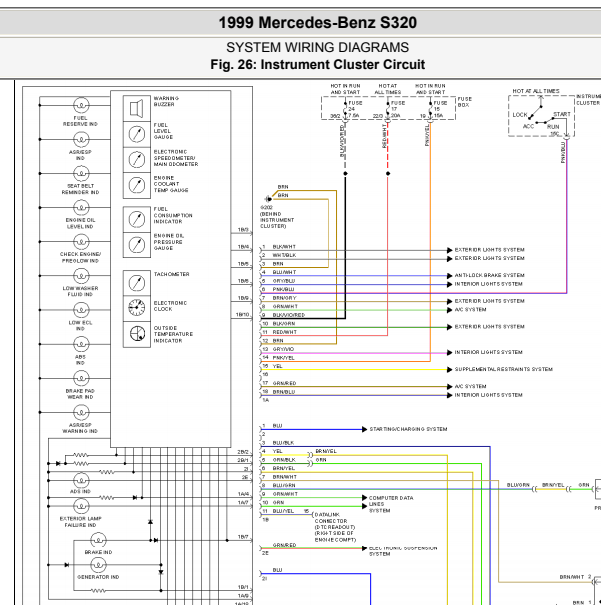Select the 'ELECTRONIC SUSPENSION SYSTEM' label
The image size is (601, 605).
point(403,551)
